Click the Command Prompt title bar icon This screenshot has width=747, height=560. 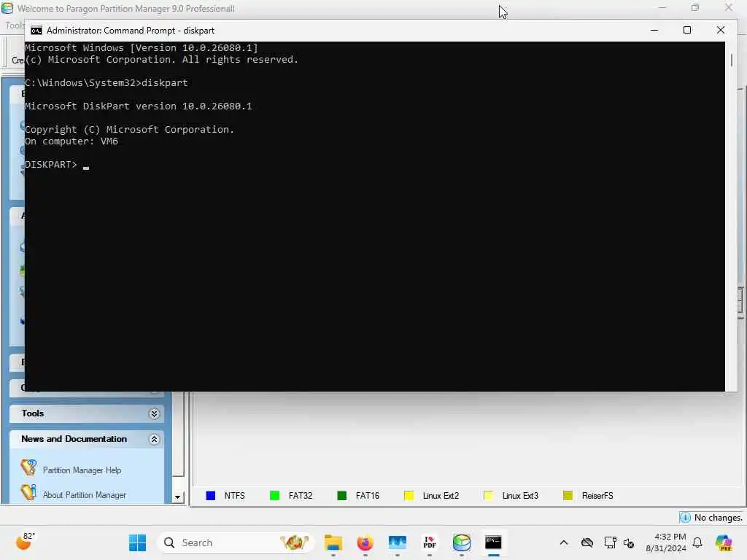36,31
